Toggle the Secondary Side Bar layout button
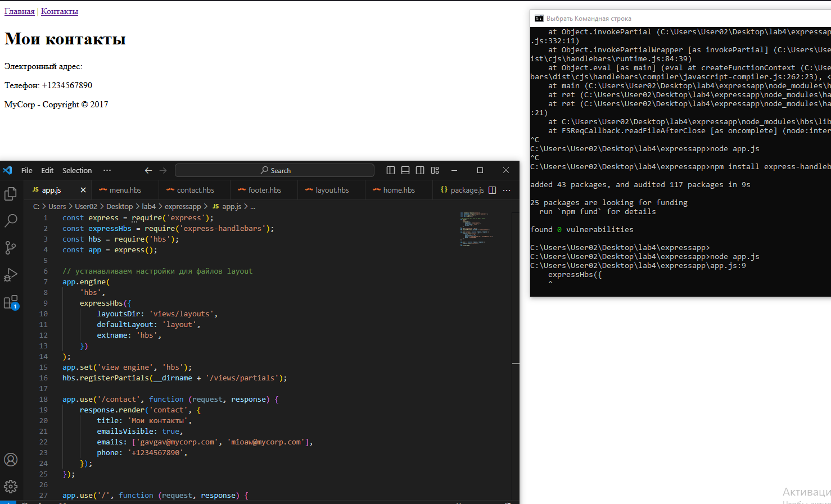Image resolution: width=831 pixels, height=504 pixels. click(420, 170)
